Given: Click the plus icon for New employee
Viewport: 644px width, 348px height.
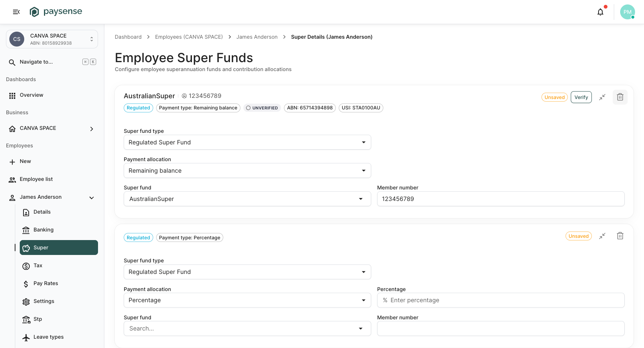Looking at the screenshot, I should [12, 162].
